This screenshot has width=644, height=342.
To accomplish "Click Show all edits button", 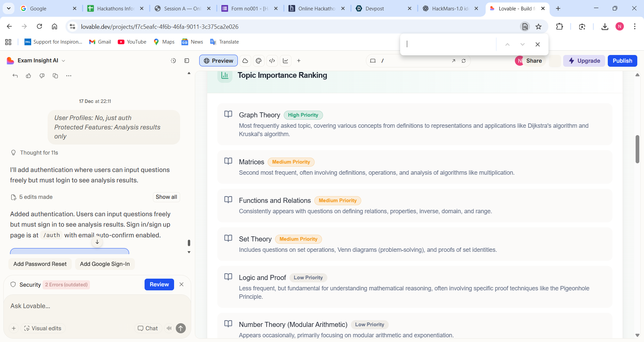I will click(x=166, y=197).
